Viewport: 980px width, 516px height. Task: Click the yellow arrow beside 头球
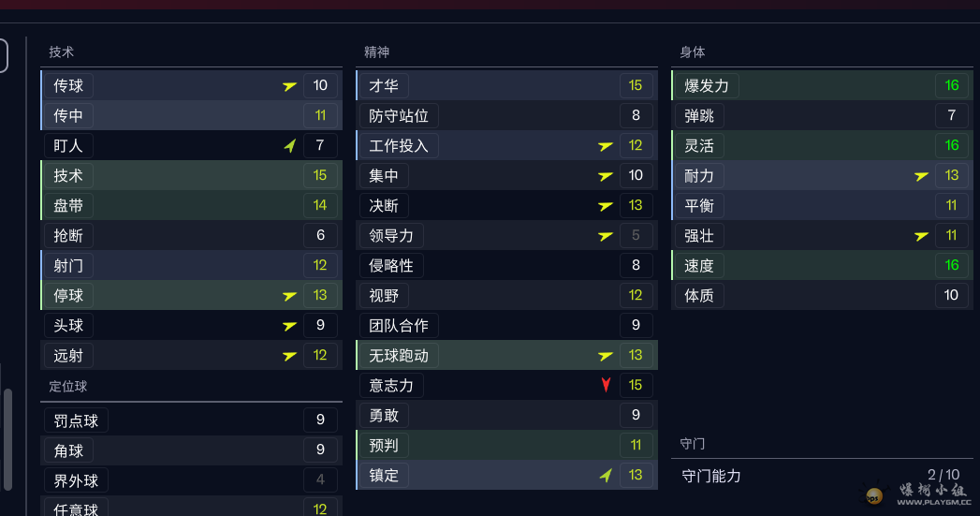(x=290, y=326)
